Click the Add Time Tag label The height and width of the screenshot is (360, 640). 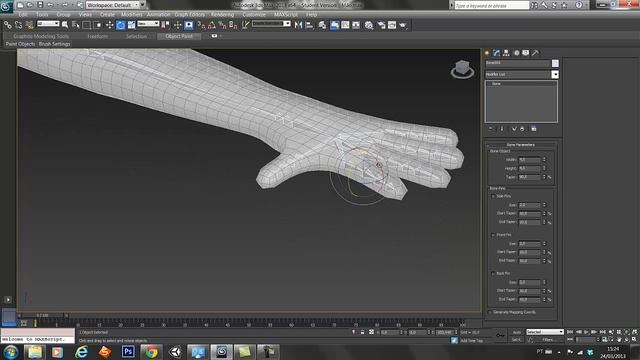coord(471,340)
